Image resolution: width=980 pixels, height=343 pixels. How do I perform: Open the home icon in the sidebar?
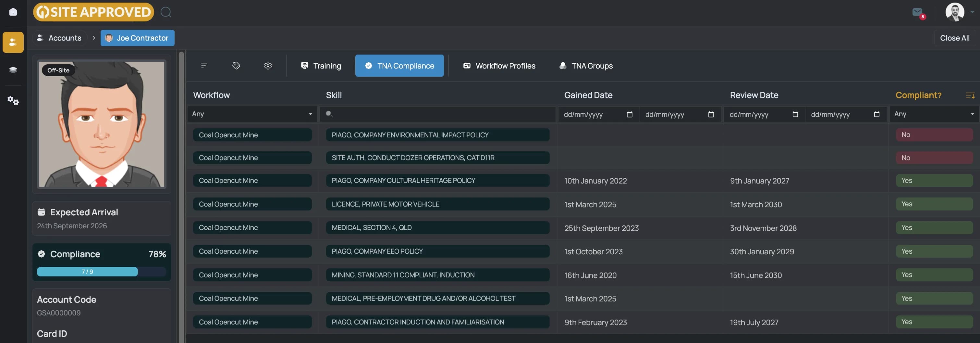point(13,12)
